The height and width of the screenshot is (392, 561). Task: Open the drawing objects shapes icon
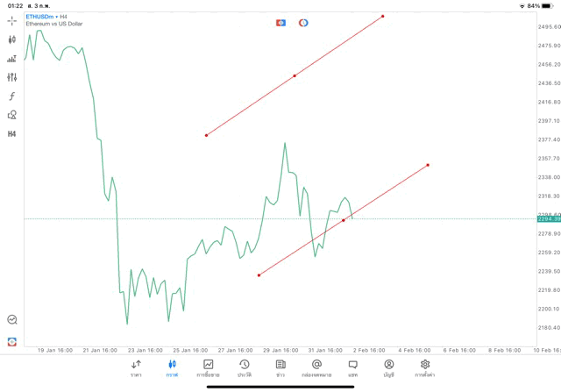(x=12, y=115)
